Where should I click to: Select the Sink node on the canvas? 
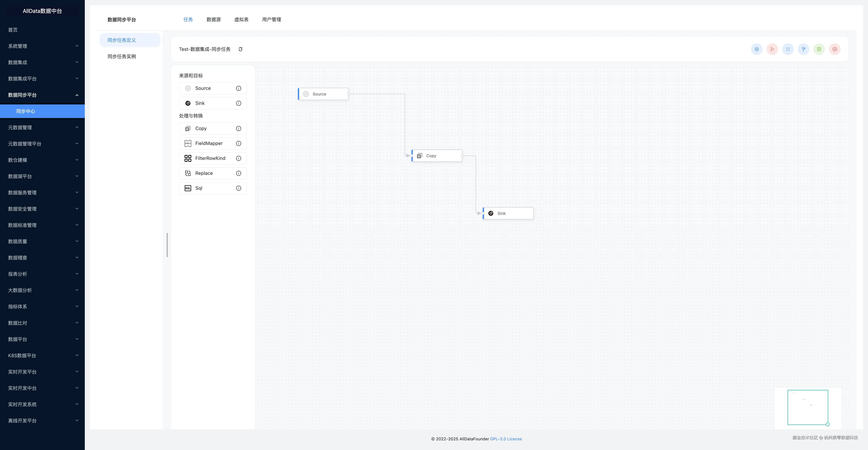[x=508, y=213]
